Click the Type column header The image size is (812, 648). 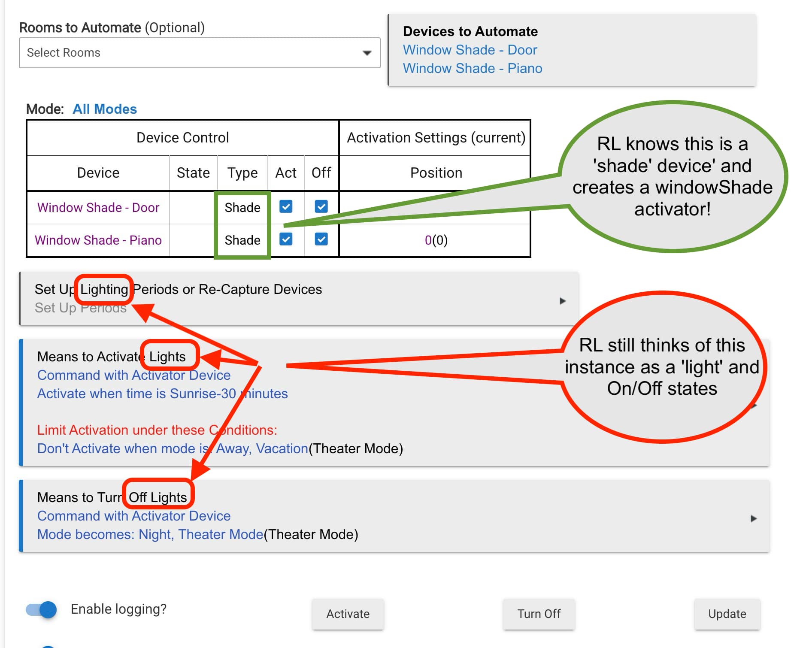point(242,173)
